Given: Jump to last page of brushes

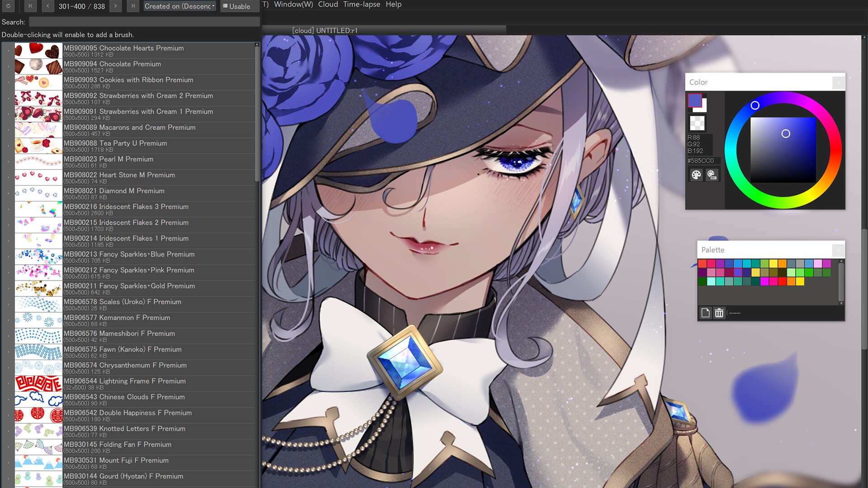Looking at the screenshot, I should (132, 6).
